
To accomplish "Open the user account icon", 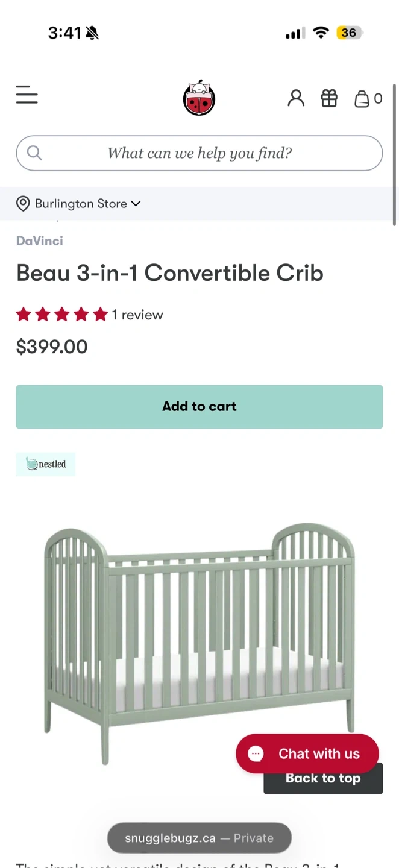I will click(296, 98).
